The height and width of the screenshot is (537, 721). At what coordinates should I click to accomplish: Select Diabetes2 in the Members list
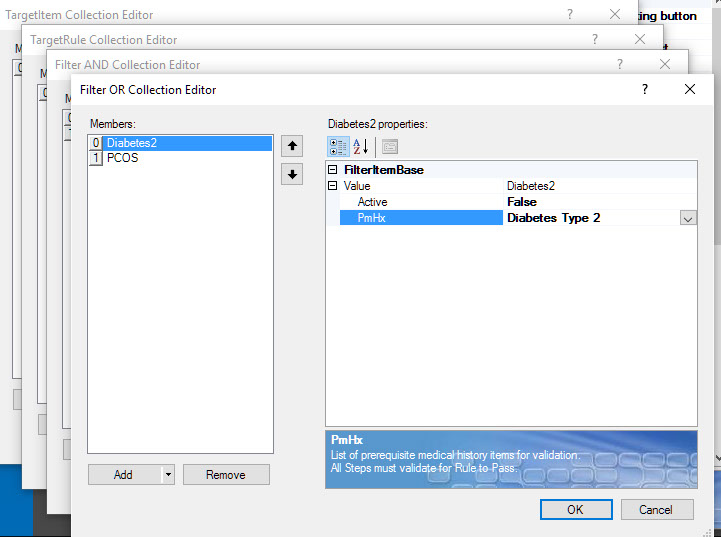[132, 143]
